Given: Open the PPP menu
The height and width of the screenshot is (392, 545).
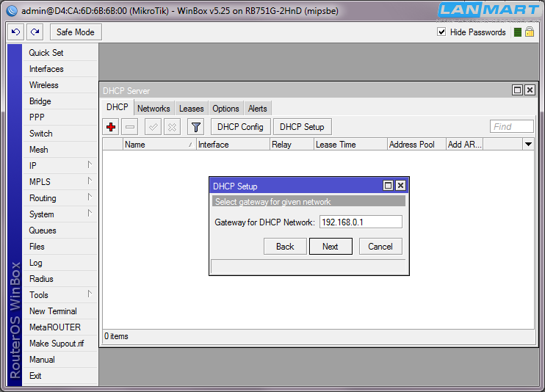Looking at the screenshot, I should (x=59, y=117).
